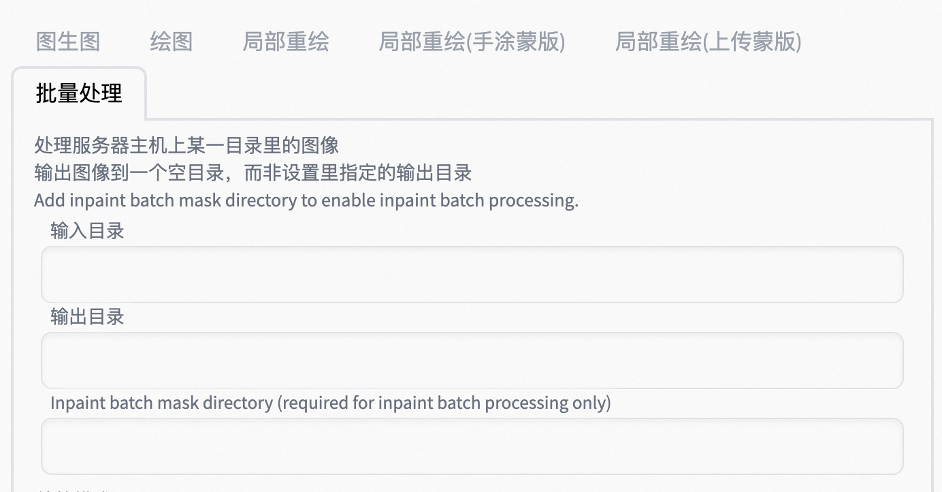
Task: Open the 绘图 tab
Action: [171, 42]
